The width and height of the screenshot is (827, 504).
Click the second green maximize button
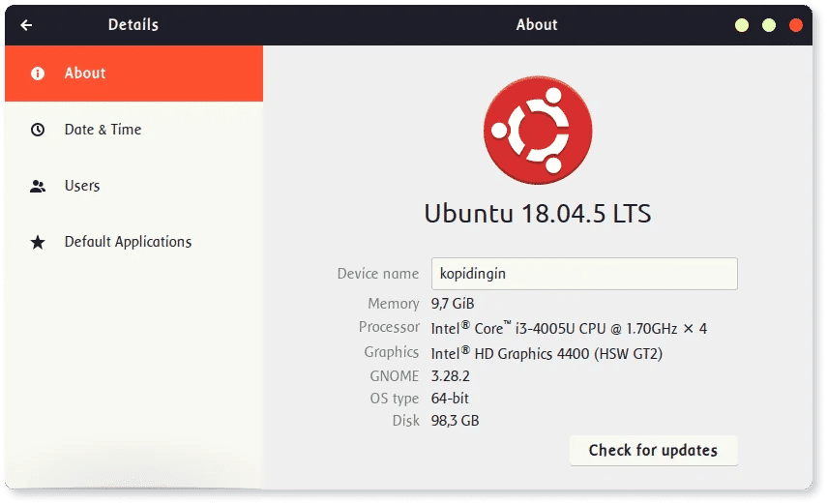point(769,25)
